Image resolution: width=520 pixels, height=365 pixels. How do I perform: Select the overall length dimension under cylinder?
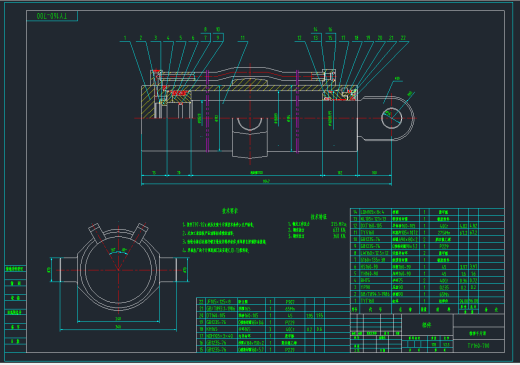266,182
